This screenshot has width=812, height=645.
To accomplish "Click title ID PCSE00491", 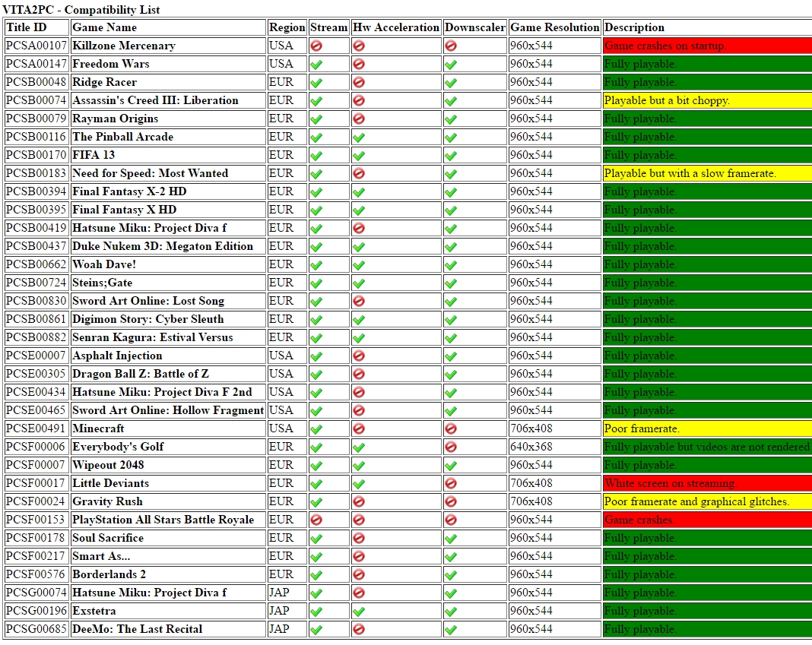I will click(x=36, y=428).
